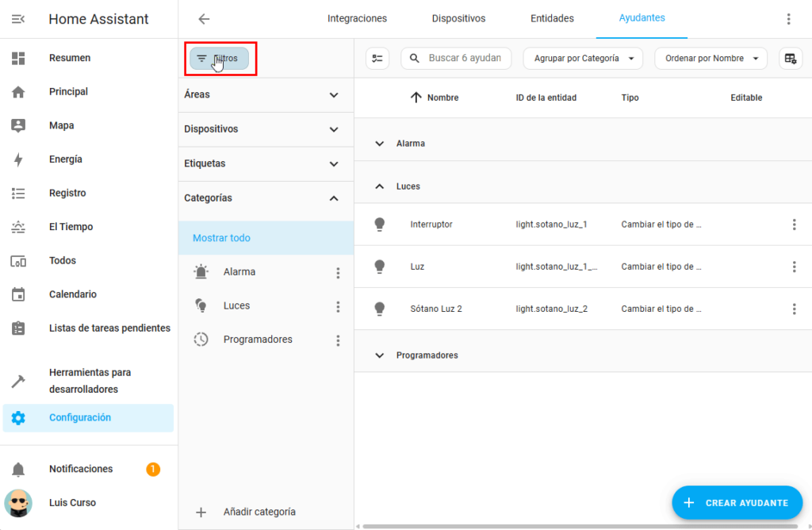
Task: Click the back arrow in the header
Action: coord(204,19)
